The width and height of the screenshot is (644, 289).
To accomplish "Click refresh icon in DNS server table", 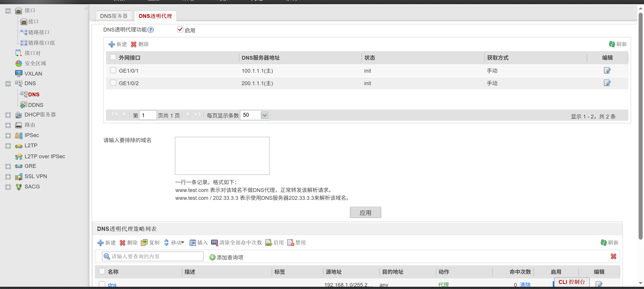I will click(612, 44).
